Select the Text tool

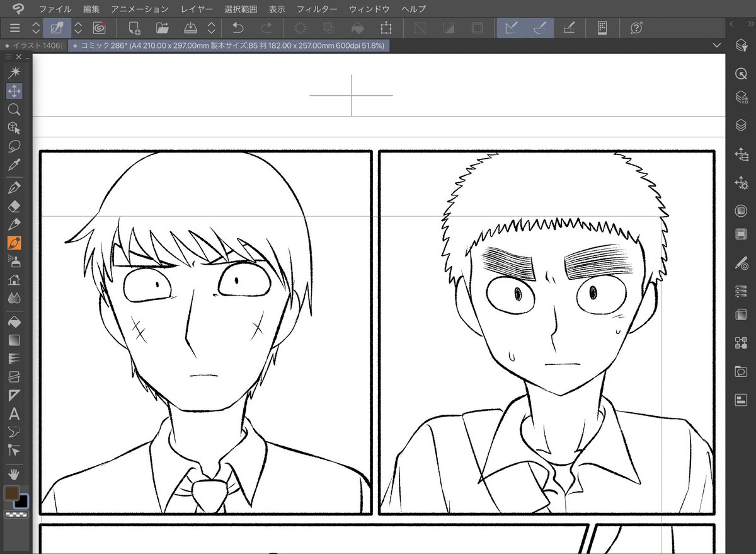click(x=14, y=414)
